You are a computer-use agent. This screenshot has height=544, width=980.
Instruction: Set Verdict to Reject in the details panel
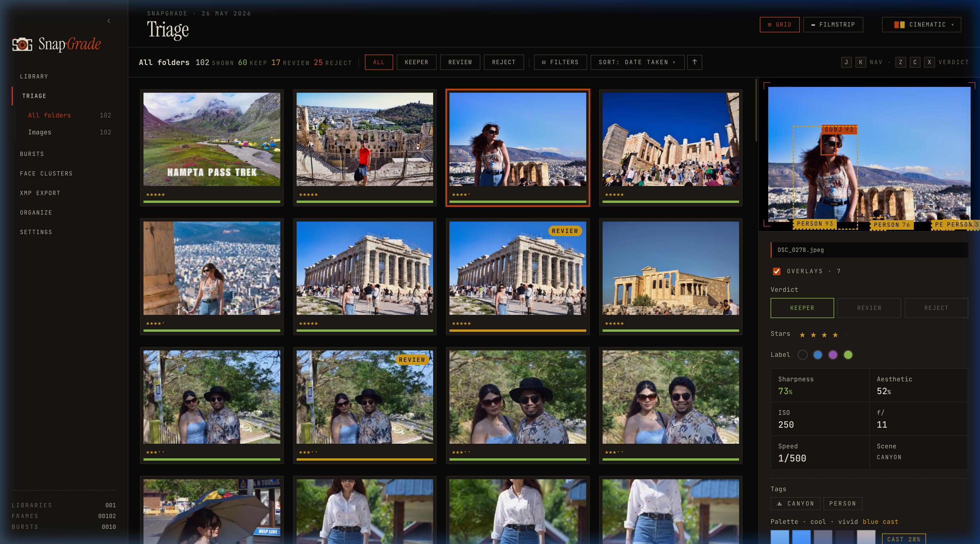click(x=936, y=308)
